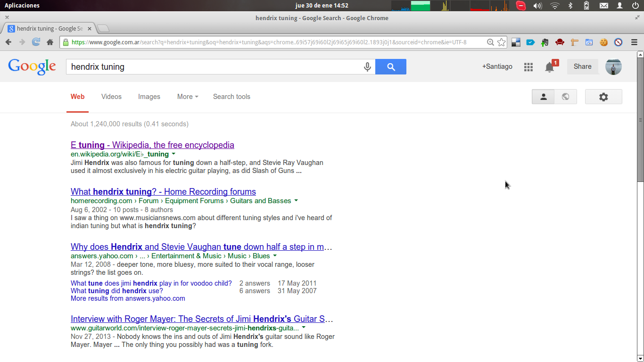This screenshot has height=362, width=644.
Task: Click the Share button
Action: 582,66
